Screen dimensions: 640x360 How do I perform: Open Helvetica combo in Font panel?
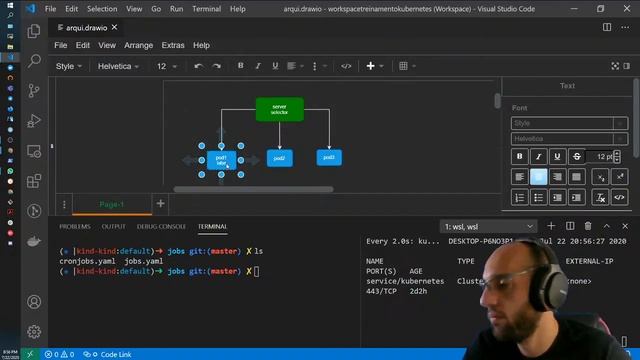[x=569, y=139]
